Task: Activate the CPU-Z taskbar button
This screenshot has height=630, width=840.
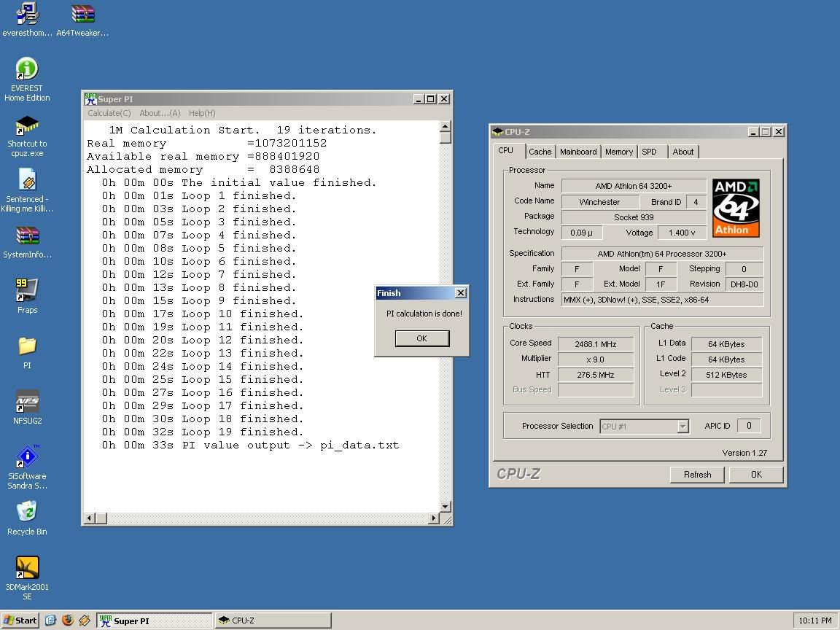Action: pos(273,621)
